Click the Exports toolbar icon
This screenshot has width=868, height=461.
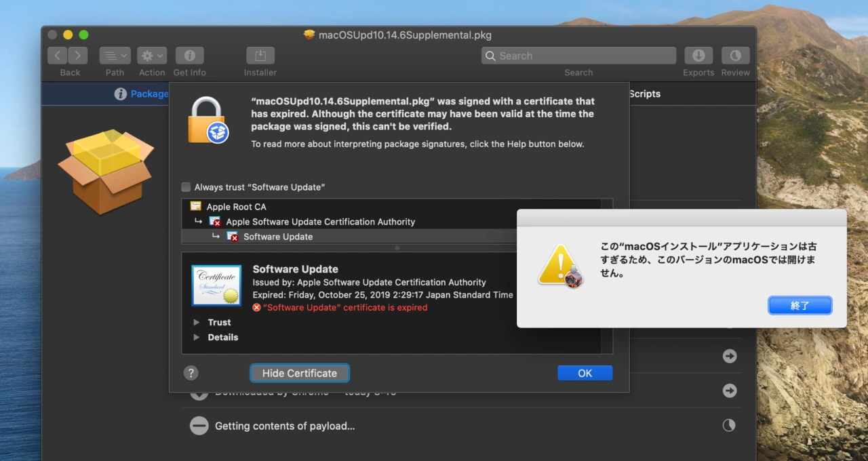698,56
